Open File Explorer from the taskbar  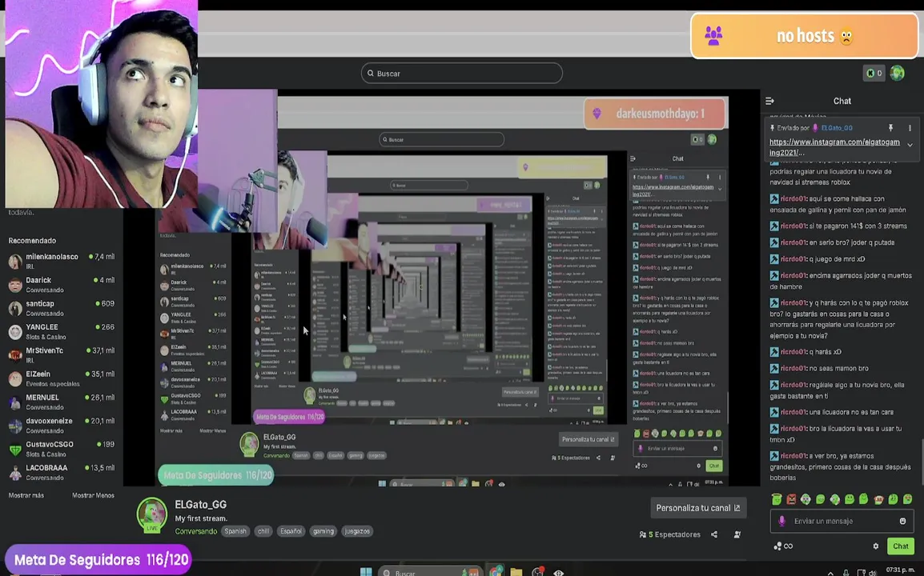coord(516,572)
